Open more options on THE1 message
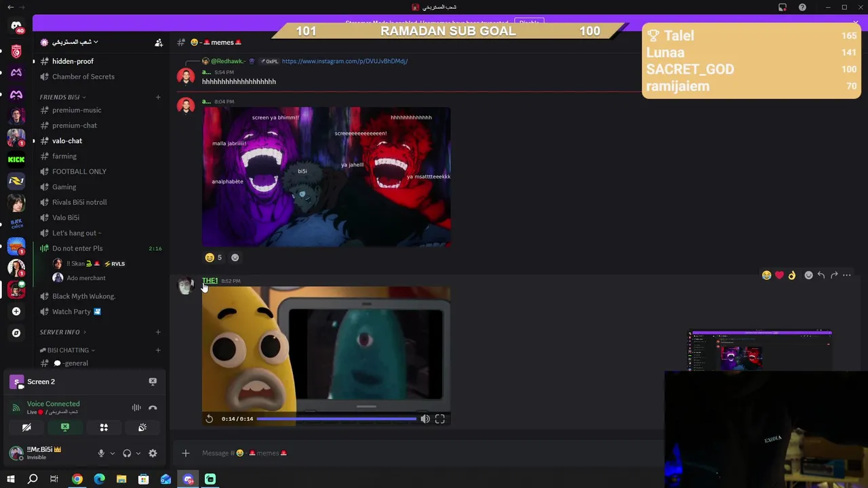Viewport: 868px width, 488px height. 847,275
